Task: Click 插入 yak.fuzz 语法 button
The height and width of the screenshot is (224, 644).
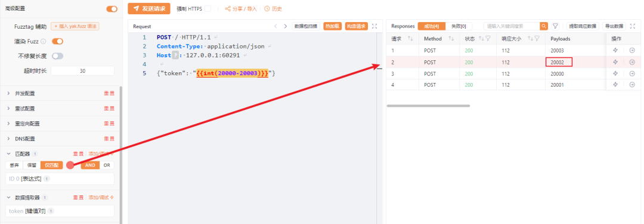Action: coord(75,26)
